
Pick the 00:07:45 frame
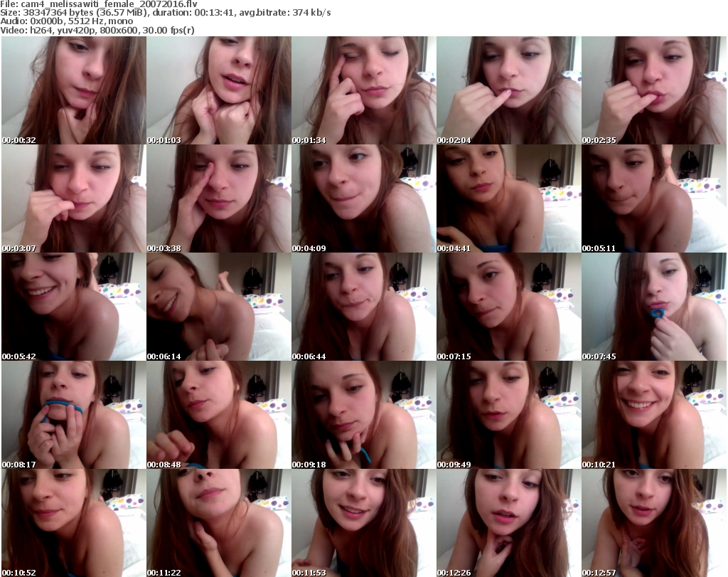654,307
